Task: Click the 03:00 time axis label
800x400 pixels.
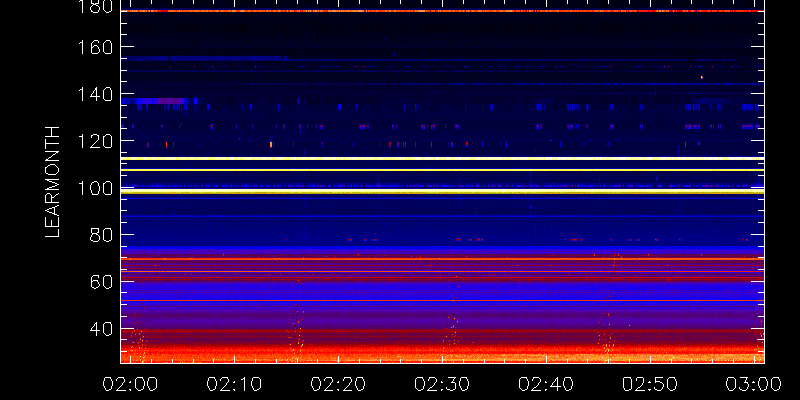Action: click(754, 384)
